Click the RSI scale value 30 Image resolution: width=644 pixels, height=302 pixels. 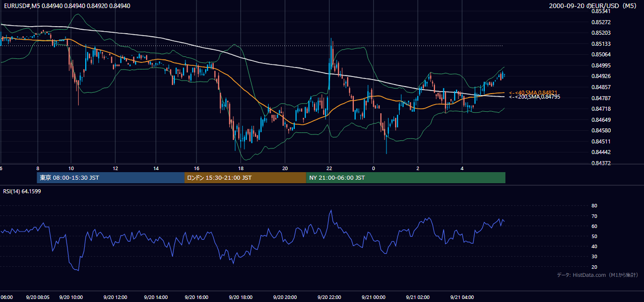594,256
